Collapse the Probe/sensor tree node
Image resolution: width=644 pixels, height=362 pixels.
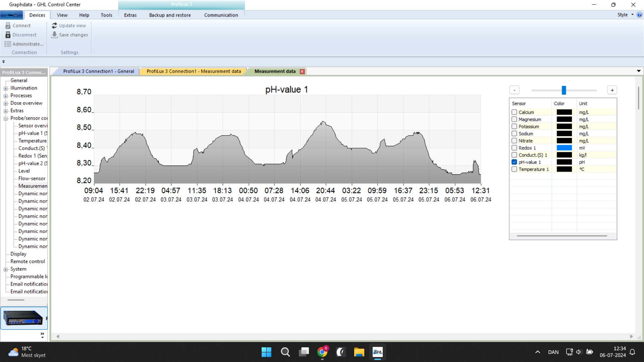[6, 119]
